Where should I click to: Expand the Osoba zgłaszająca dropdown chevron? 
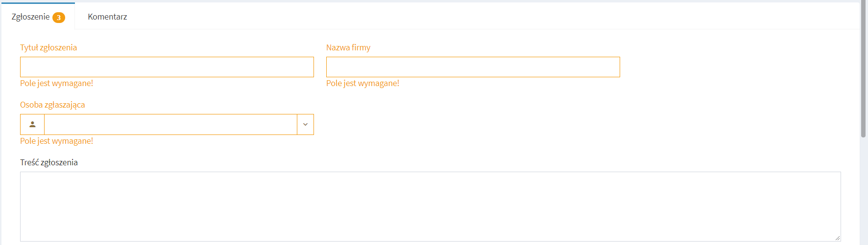(x=305, y=124)
